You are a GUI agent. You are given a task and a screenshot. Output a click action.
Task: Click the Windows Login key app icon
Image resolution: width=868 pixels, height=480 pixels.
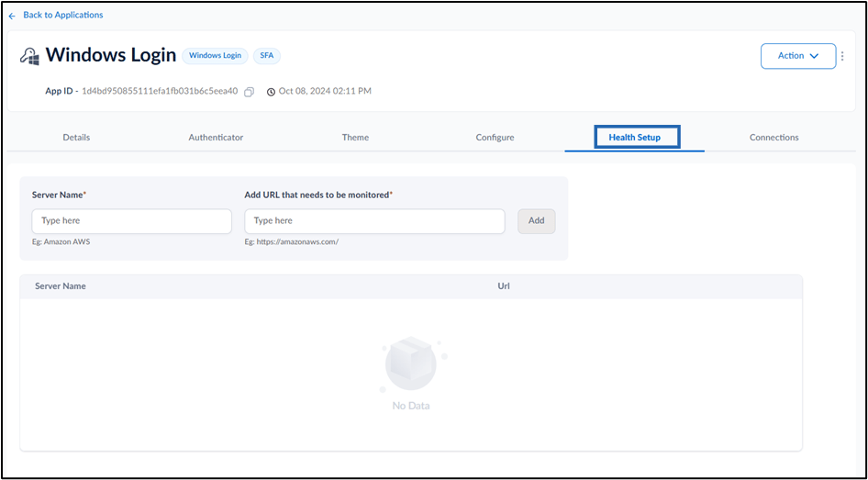[29, 56]
